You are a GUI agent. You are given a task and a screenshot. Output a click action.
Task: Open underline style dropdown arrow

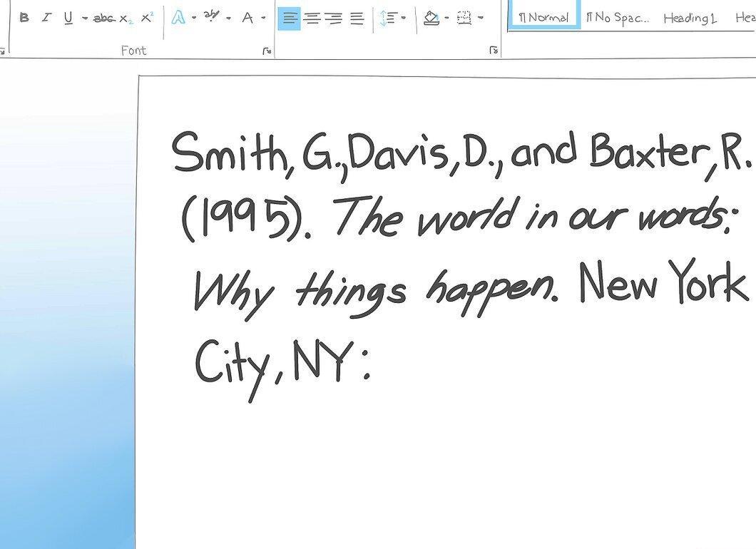[x=85, y=19]
